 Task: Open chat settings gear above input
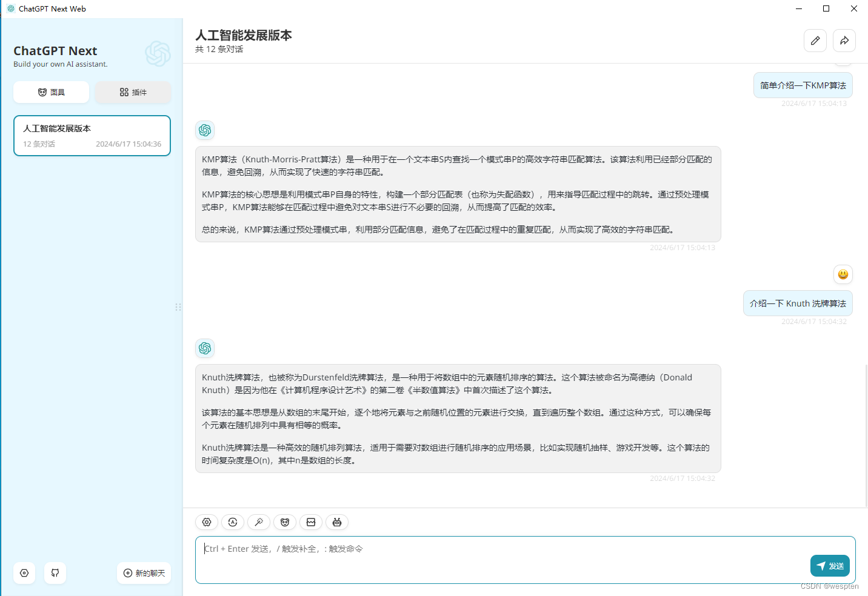[207, 522]
